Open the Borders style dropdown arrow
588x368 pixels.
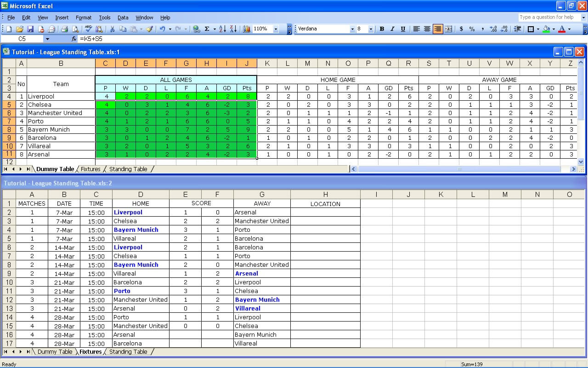click(x=537, y=29)
